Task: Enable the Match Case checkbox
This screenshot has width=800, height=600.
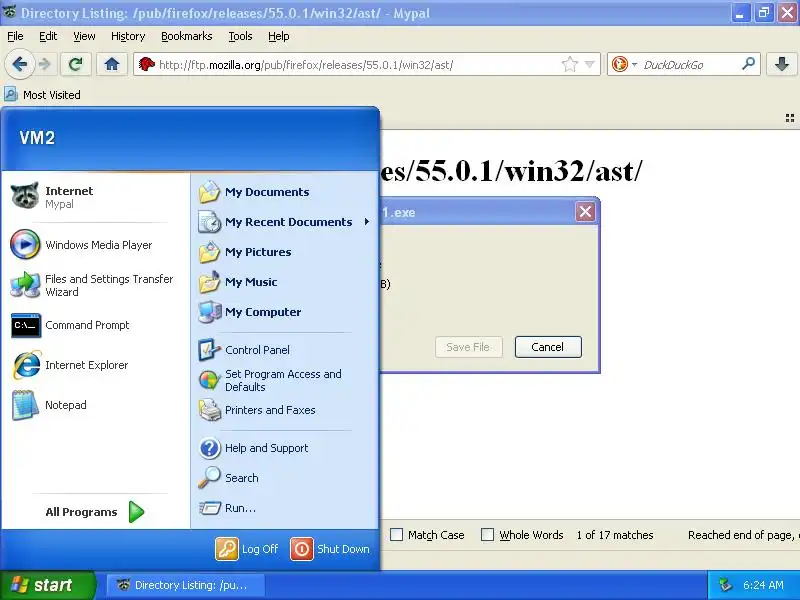Action: tap(396, 534)
